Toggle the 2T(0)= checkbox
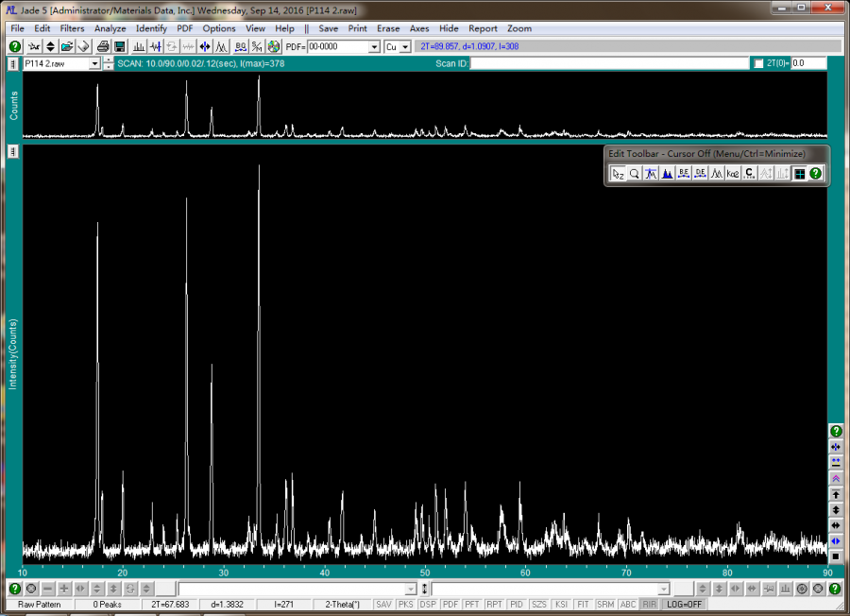This screenshot has width=850, height=616. pos(758,63)
